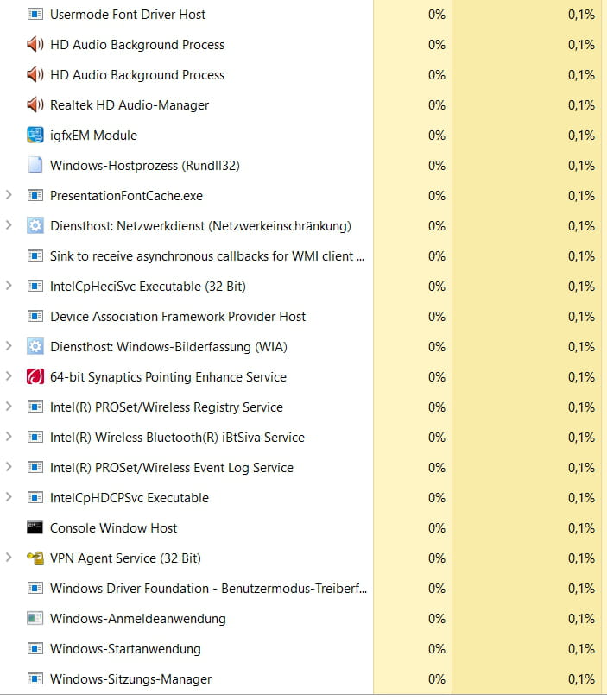Click the Device Association Framework Provider Host icon
The height and width of the screenshot is (700, 607).
coord(35,317)
